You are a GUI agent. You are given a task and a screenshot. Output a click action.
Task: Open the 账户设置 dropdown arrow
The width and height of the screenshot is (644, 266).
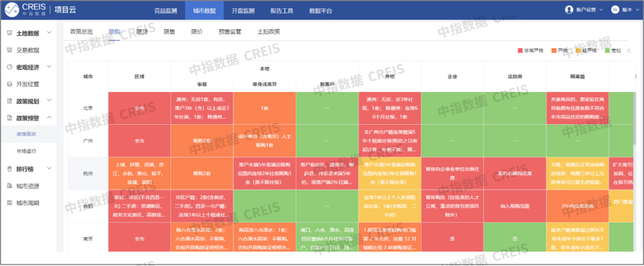click(602, 10)
